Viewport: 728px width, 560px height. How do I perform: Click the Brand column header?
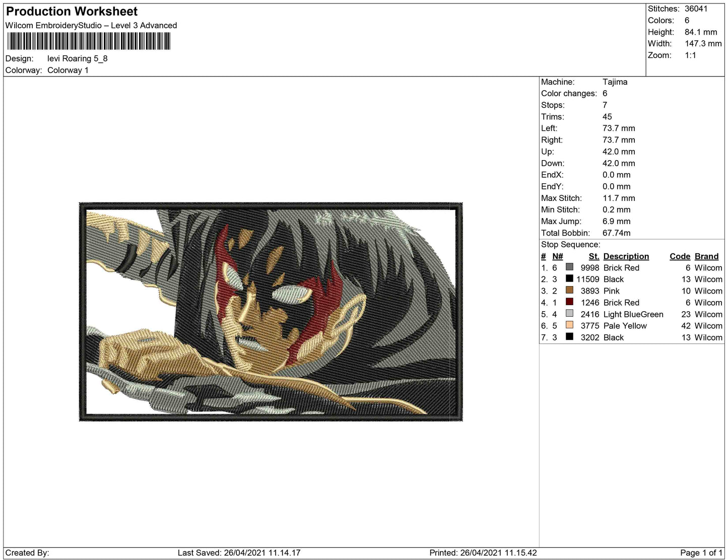pos(707,256)
